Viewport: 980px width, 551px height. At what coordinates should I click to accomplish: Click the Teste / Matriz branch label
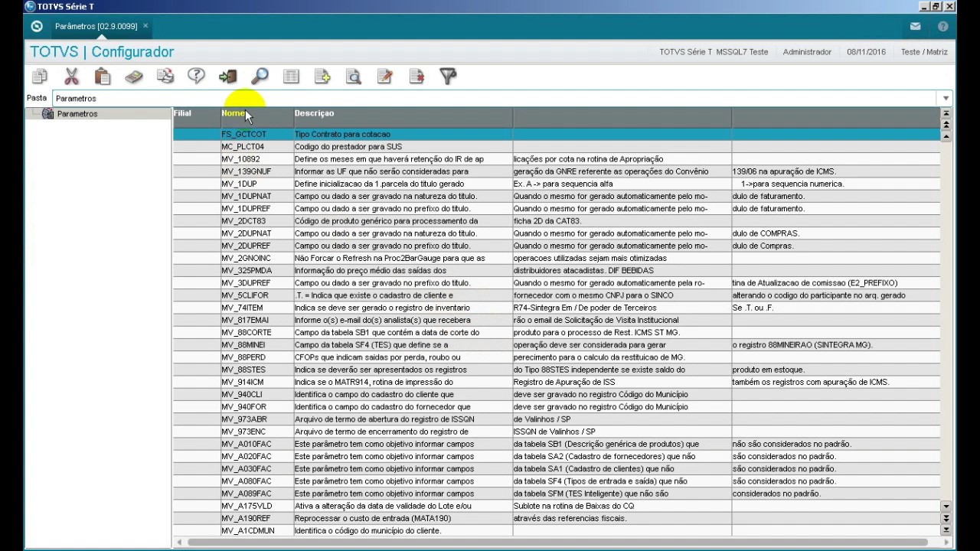(x=924, y=52)
